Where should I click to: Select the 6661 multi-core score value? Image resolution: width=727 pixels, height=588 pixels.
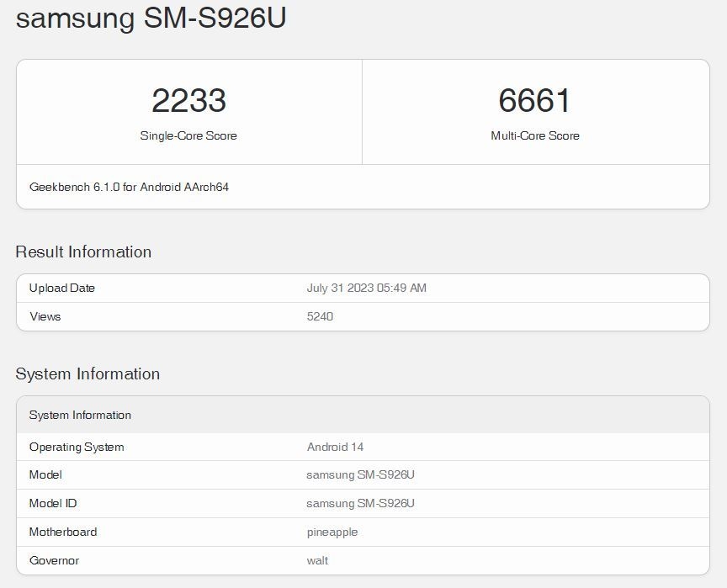click(x=534, y=101)
